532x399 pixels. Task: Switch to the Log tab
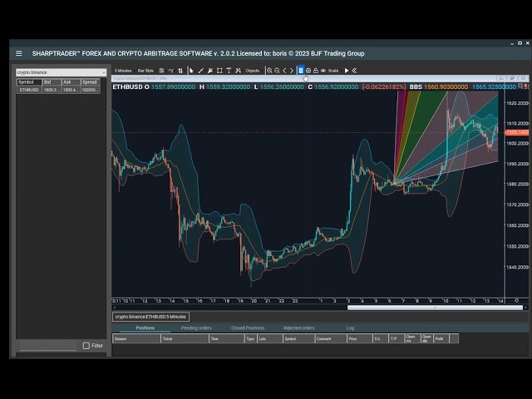(x=350, y=328)
